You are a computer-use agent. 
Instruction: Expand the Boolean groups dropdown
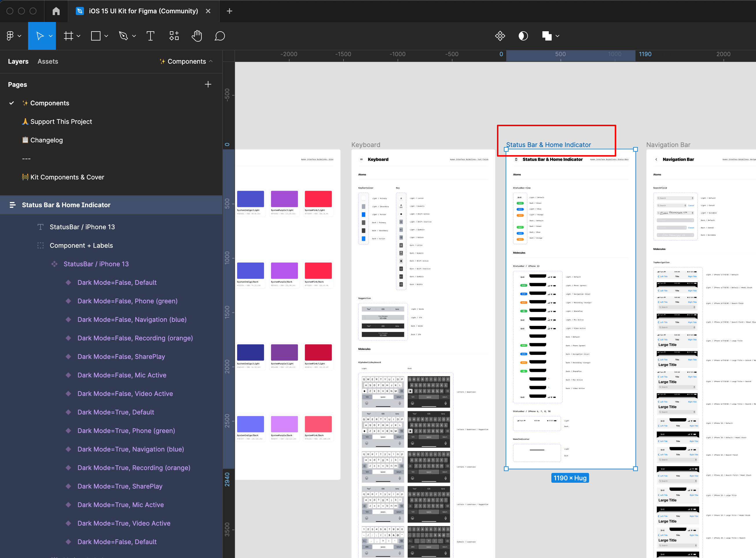pos(557,36)
